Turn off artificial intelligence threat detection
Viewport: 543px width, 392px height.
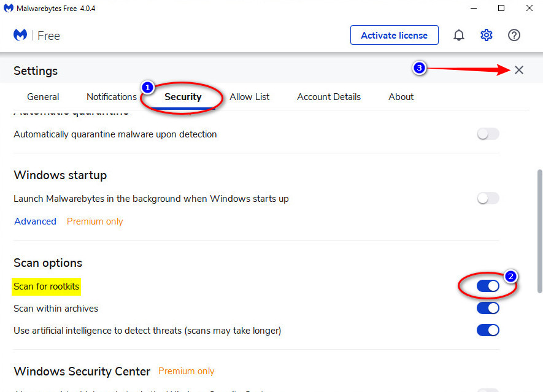coord(488,330)
